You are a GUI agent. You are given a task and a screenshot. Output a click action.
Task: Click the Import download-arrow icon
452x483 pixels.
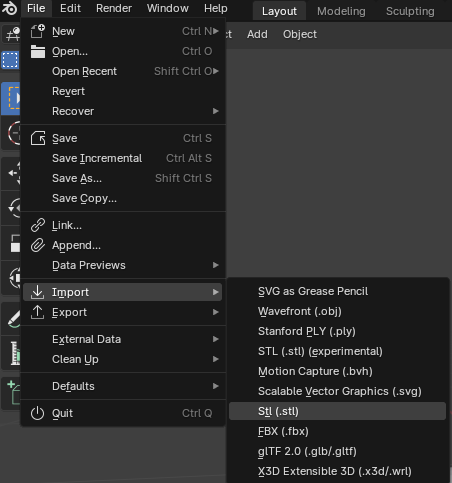click(x=37, y=292)
